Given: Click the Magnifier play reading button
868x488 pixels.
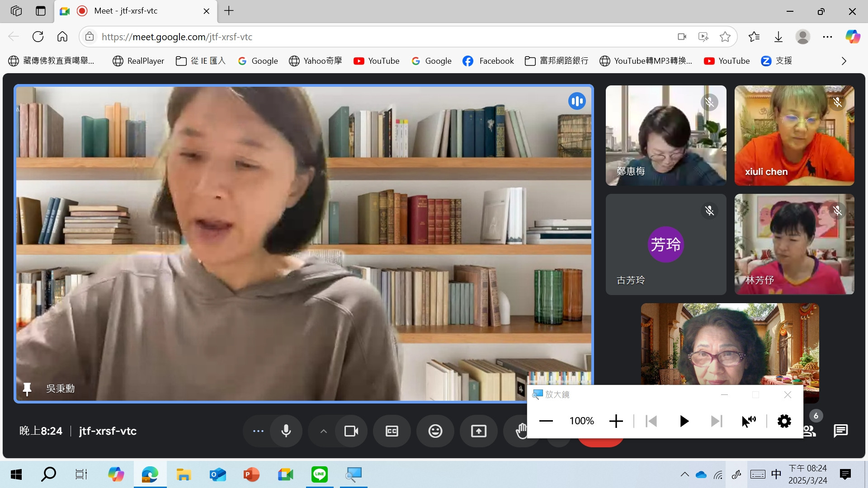Looking at the screenshot, I should pyautogui.click(x=684, y=421).
